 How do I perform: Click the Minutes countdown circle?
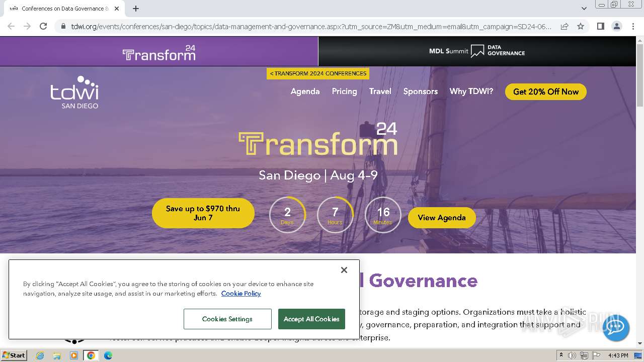coord(383,215)
